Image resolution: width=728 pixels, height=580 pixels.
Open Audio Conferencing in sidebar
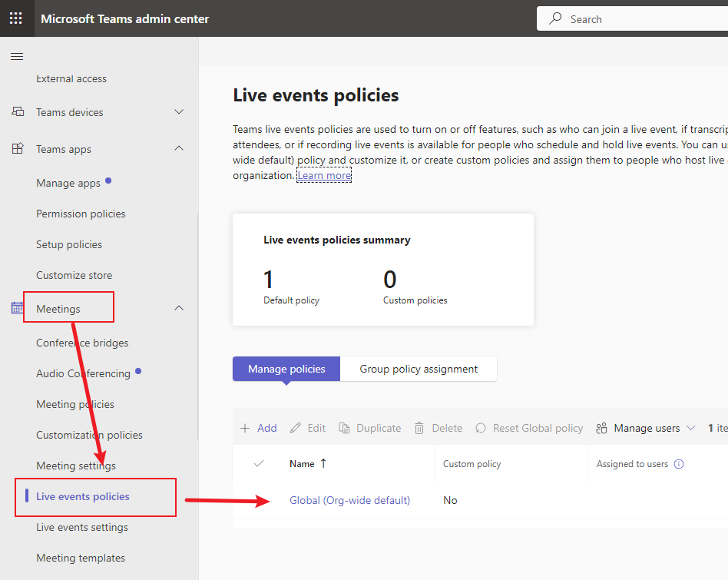click(x=83, y=373)
